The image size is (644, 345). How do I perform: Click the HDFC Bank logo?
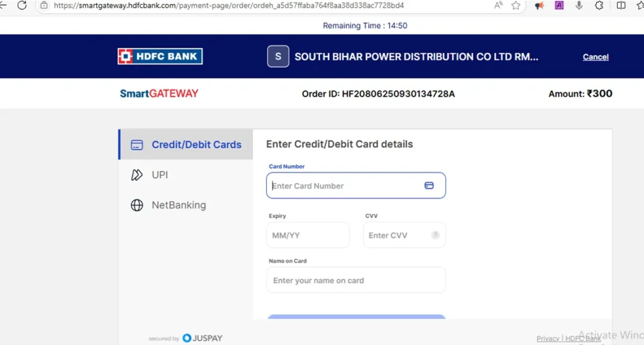coord(160,56)
